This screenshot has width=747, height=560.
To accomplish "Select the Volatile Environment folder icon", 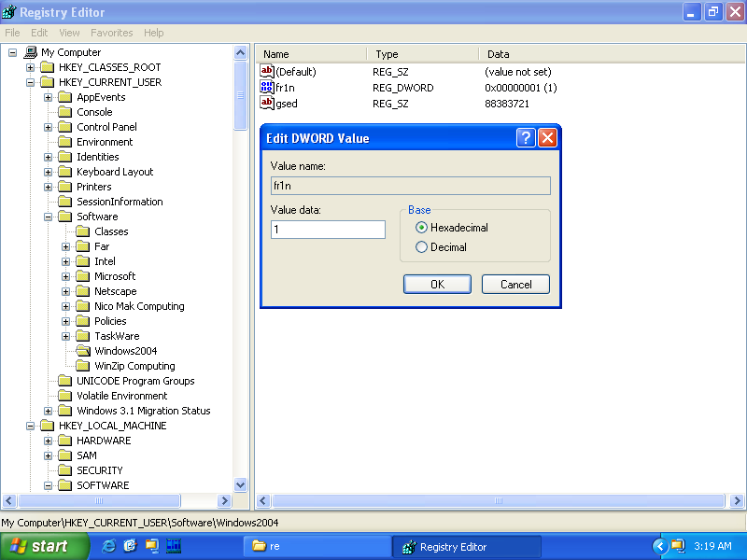I will 64,396.
